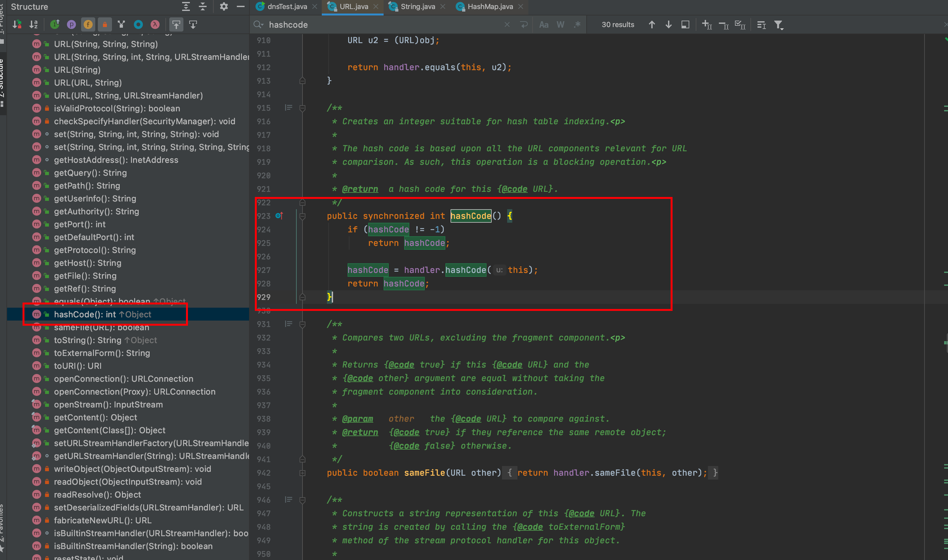Viewport: 948px width, 560px height.
Task: Collapse Javadoc comment fold on line 931
Action: (x=302, y=324)
